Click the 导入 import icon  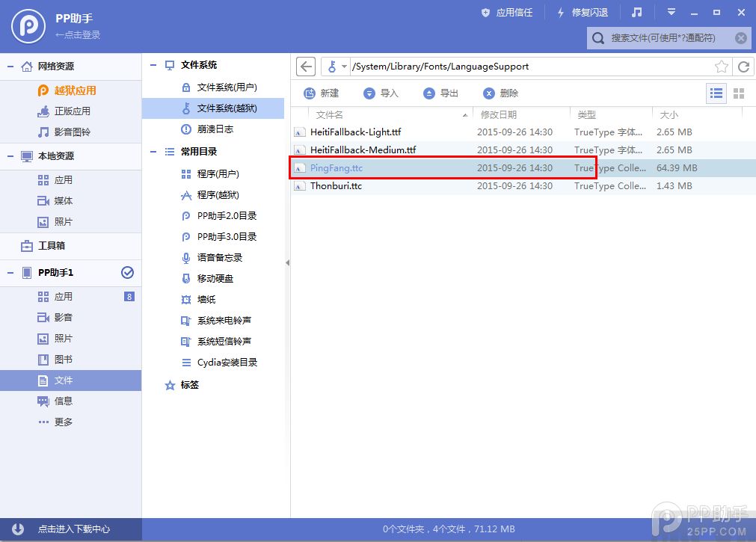pos(369,93)
